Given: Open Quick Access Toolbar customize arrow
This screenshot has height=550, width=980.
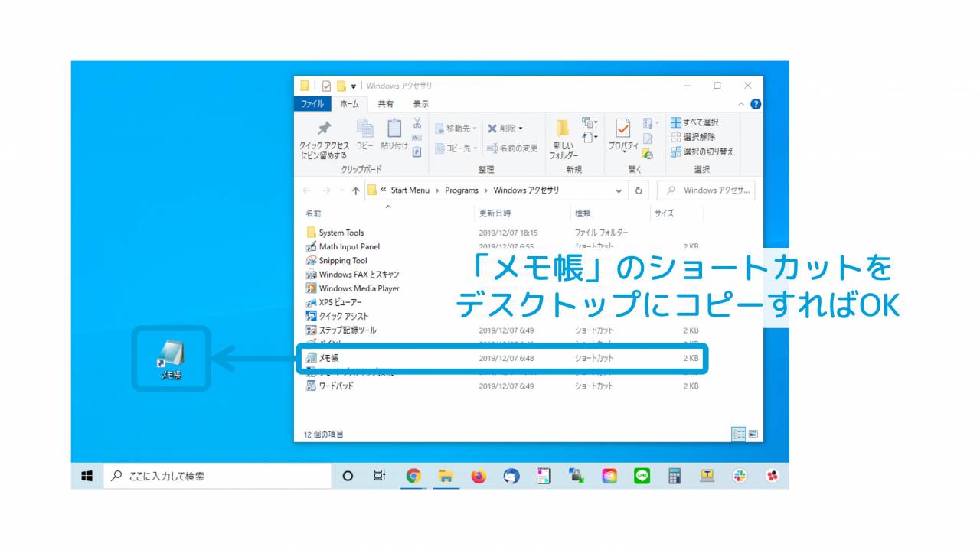Looking at the screenshot, I should point(354,86).
